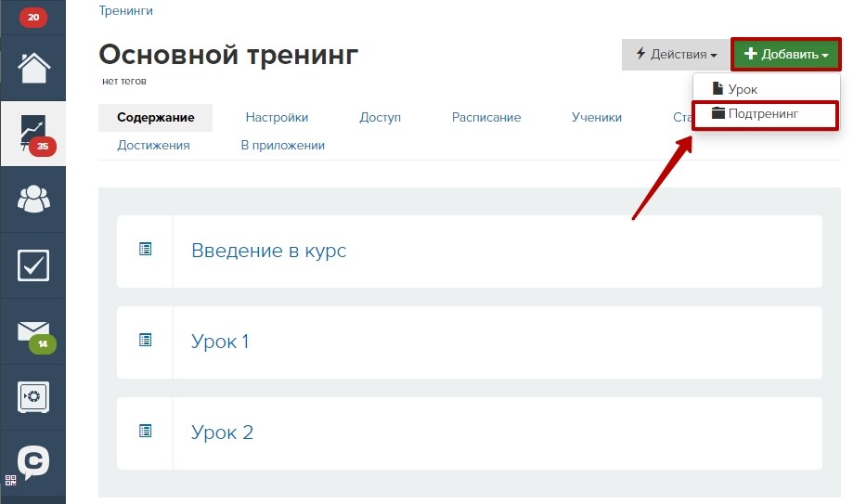Viewport: 866px width, 504px height.
Task: Switch to the Доступ tab
Action: tap(380, 118)
